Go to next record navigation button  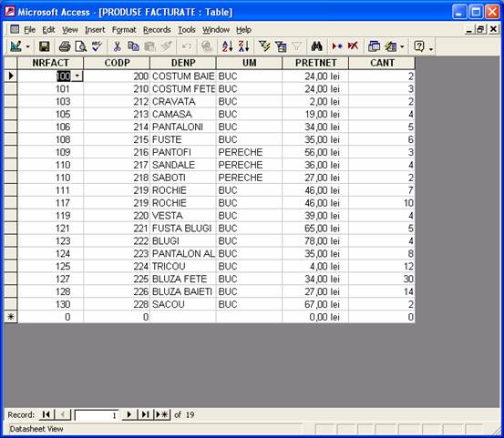coord(129,414)
